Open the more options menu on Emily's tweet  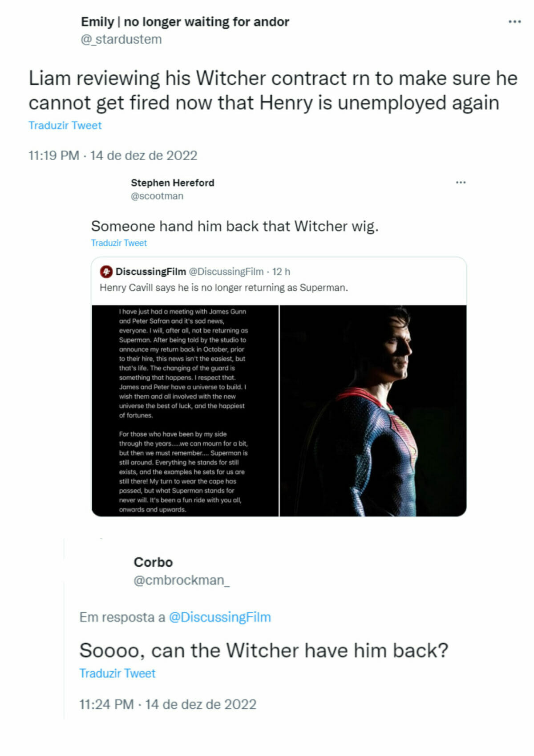(x=514, y=21)
